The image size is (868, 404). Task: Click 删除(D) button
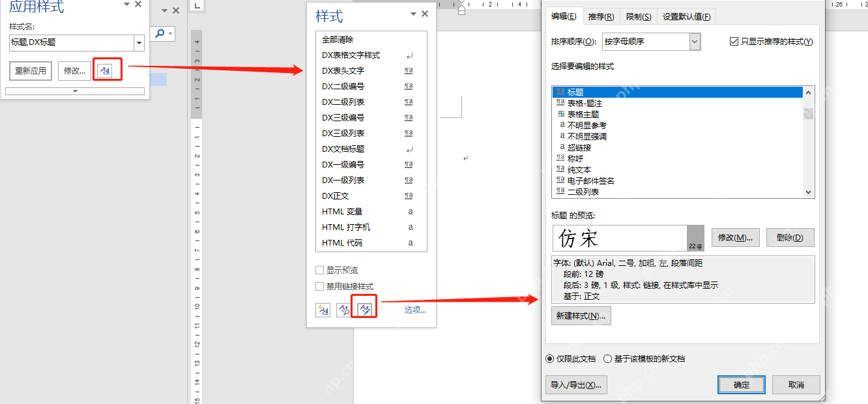pos(790,237)
